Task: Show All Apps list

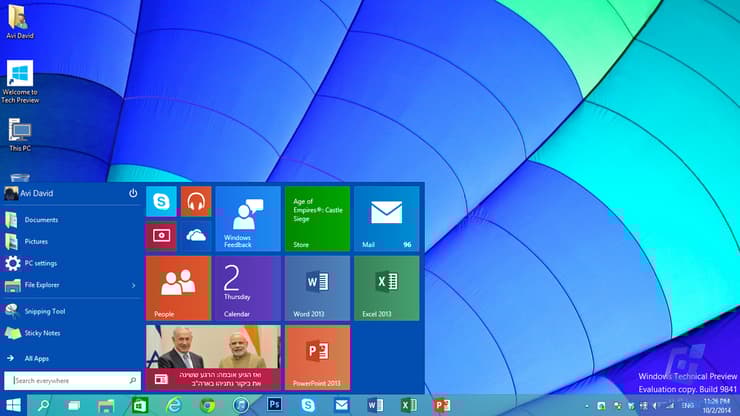Action: [x=72, y=358]
